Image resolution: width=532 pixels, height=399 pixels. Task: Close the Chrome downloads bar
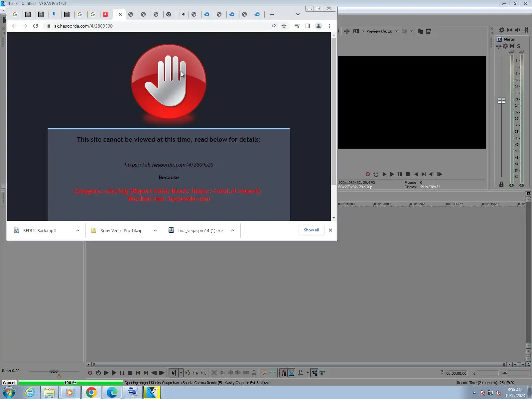(331, 230)
